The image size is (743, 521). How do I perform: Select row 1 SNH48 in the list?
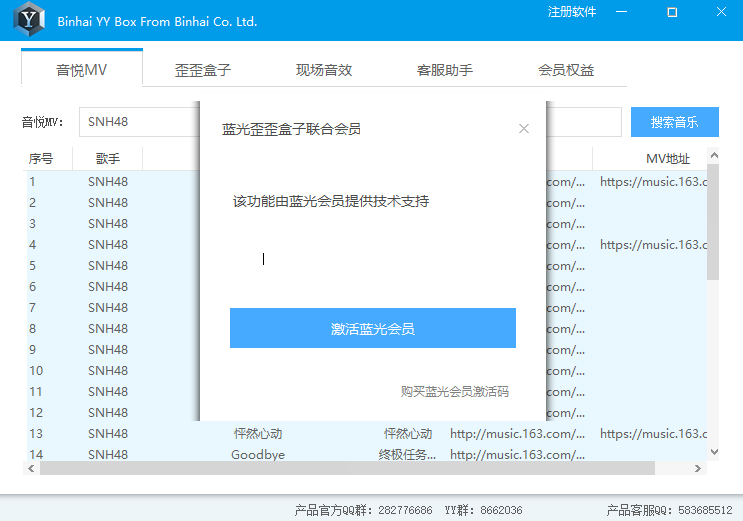(108, 182)
